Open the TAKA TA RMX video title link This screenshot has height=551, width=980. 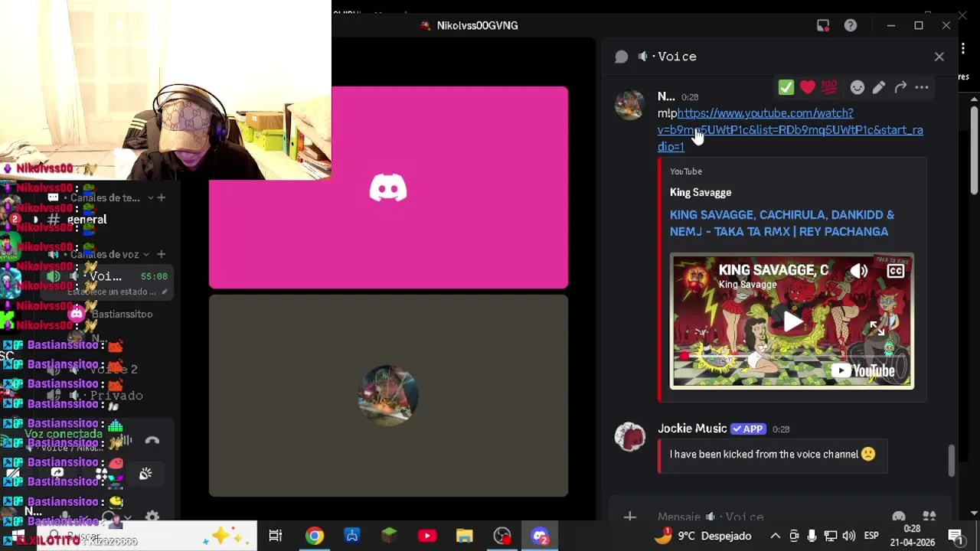782,223
